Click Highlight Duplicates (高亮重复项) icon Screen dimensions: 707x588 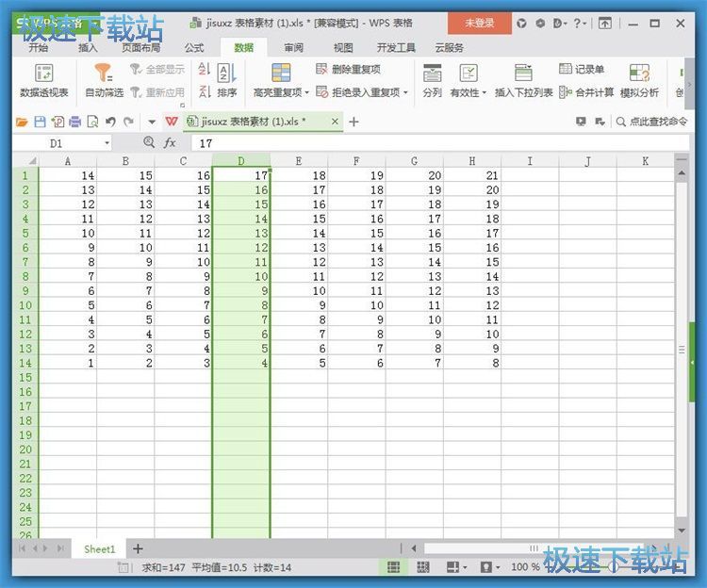click(281, 73)
